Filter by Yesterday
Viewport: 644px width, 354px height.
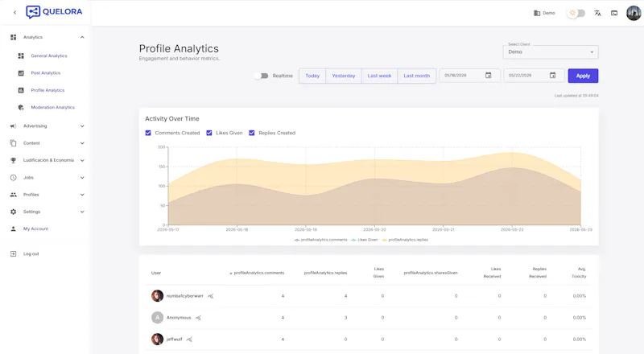pyautogui.click(x=344, y=76)
